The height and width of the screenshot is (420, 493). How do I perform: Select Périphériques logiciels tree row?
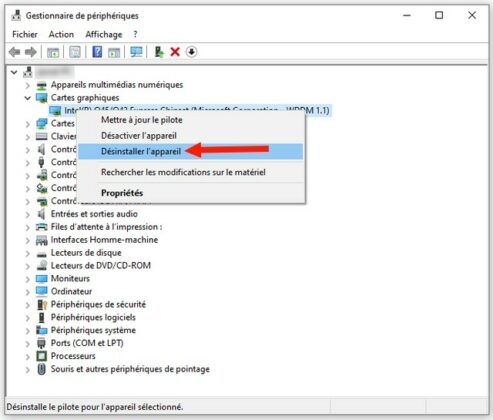click(93, 317)
